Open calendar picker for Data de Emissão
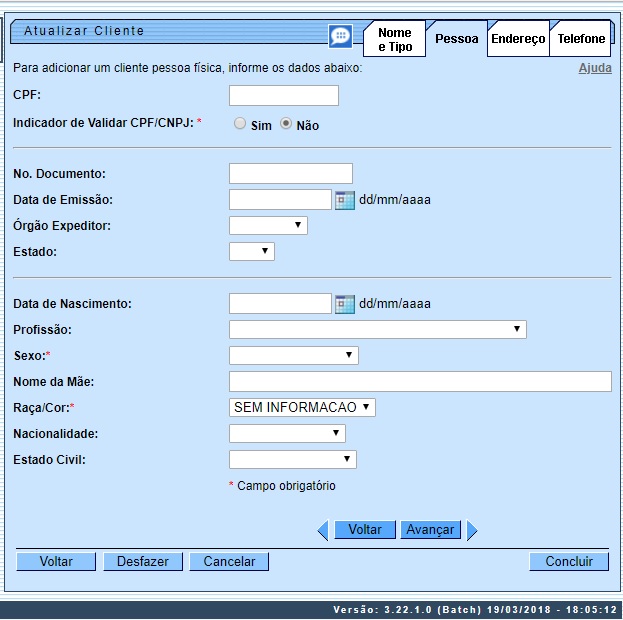The width and height of the screenshot is (623, 620). pyautogui.click(x=344, y=200)
